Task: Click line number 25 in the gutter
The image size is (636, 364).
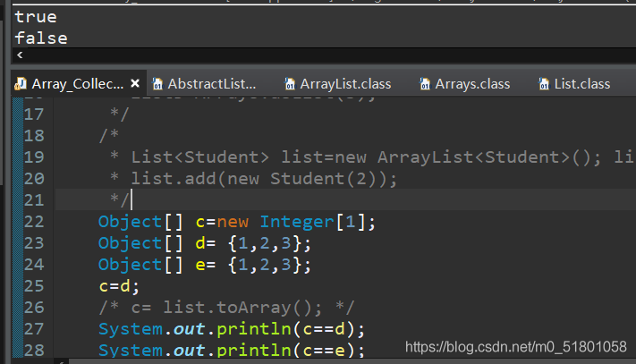Action: point(34,286)
